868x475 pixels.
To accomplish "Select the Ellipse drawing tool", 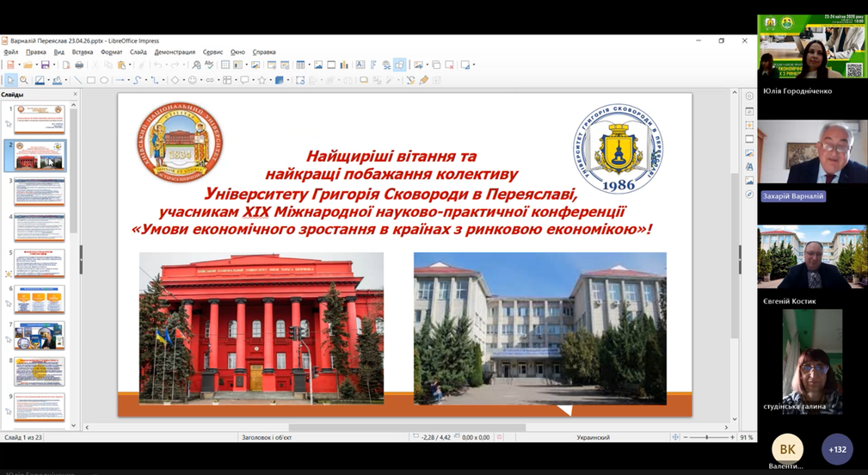I will point(104,80).
